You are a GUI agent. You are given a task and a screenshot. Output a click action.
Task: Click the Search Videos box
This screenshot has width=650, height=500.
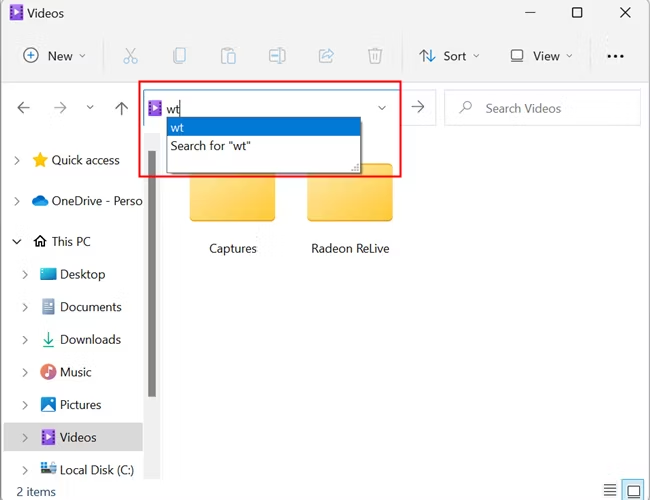pyautogui.click(x=541, y=108)
